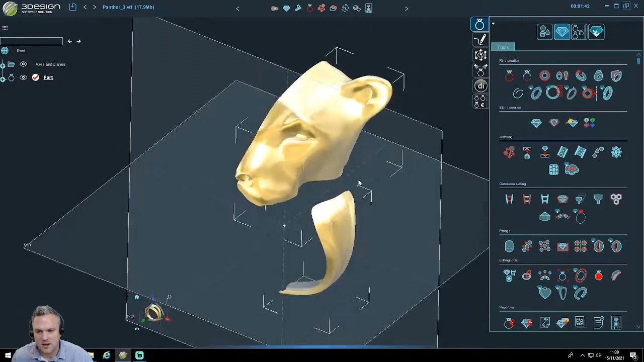Open the workshop dropdown arrow beside the ring icon

click(493, 24)
